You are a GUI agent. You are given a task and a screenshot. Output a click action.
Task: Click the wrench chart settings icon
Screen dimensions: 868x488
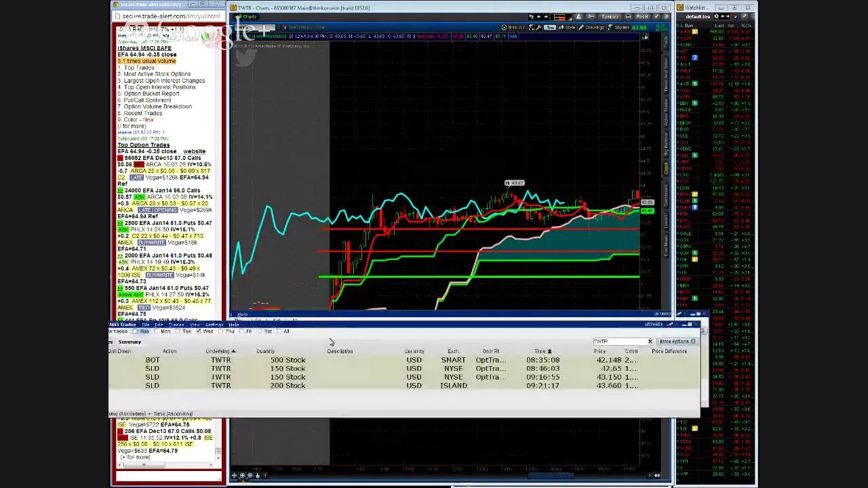pyautogui.click(x=538, y=28)
